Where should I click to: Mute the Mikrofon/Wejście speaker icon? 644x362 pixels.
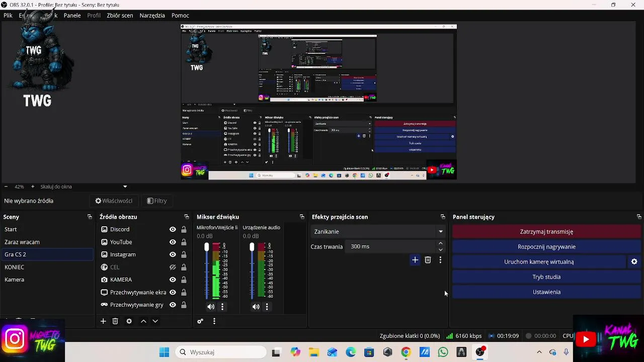pos(211,307)
